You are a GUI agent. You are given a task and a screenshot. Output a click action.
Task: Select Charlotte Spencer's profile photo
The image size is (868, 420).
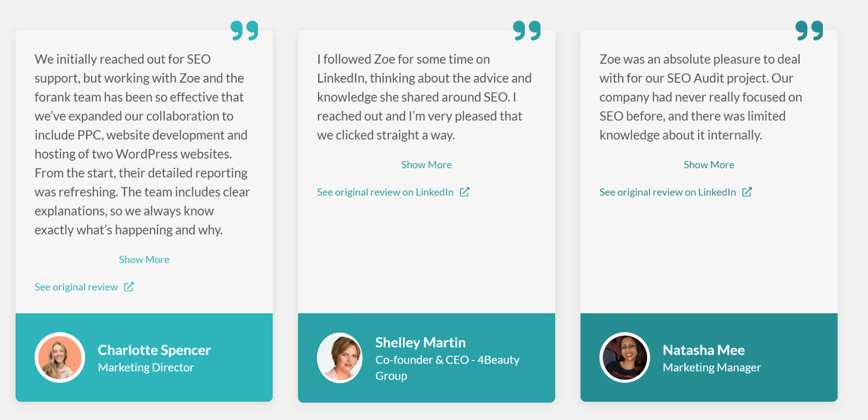60,357
